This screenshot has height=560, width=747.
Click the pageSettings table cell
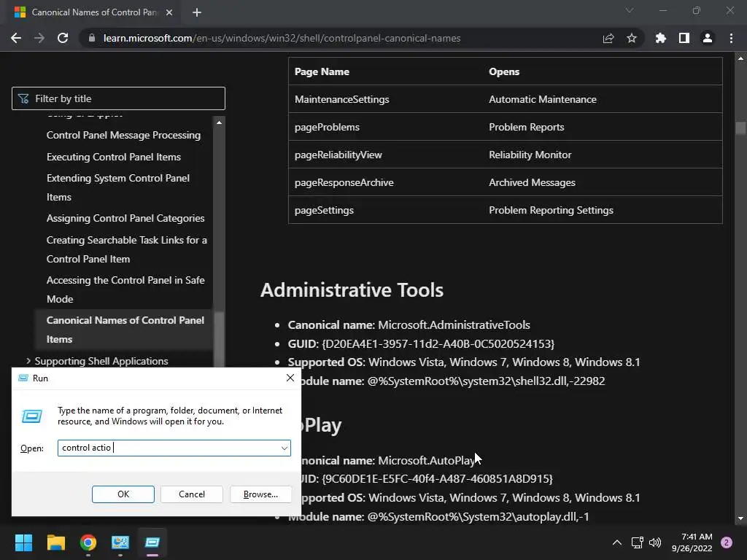tap(324, 210)
